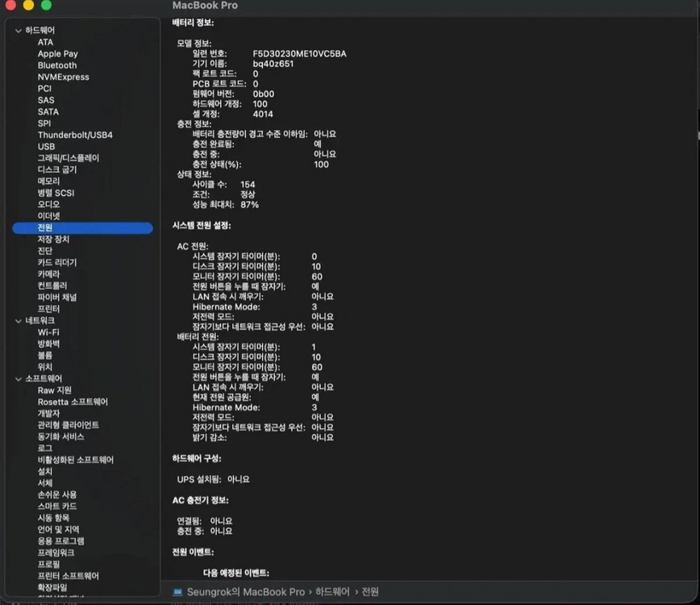
Task: Select 동기화 서비스 item
Action: click(60, 436)
